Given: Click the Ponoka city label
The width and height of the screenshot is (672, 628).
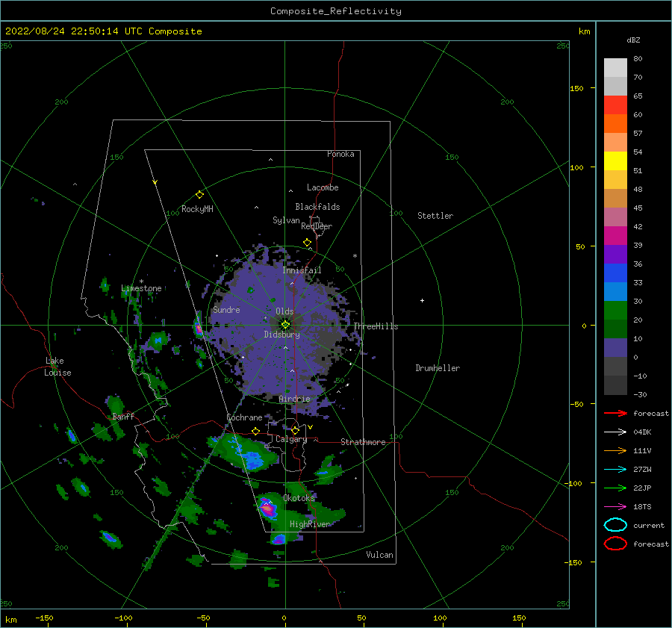Looking at the screenshot, I should pos(340,154).
